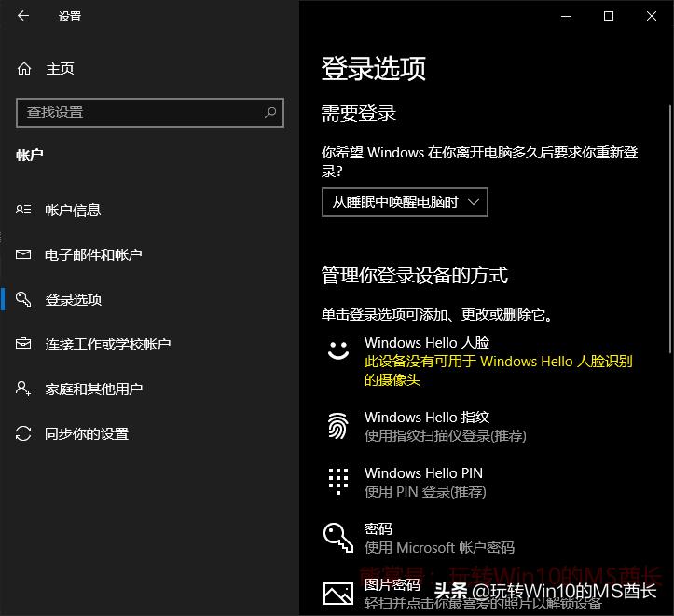Screen dimensions: 674x616
Task: Select 主页 in the sidebar
Action: [x=61, y=68]
